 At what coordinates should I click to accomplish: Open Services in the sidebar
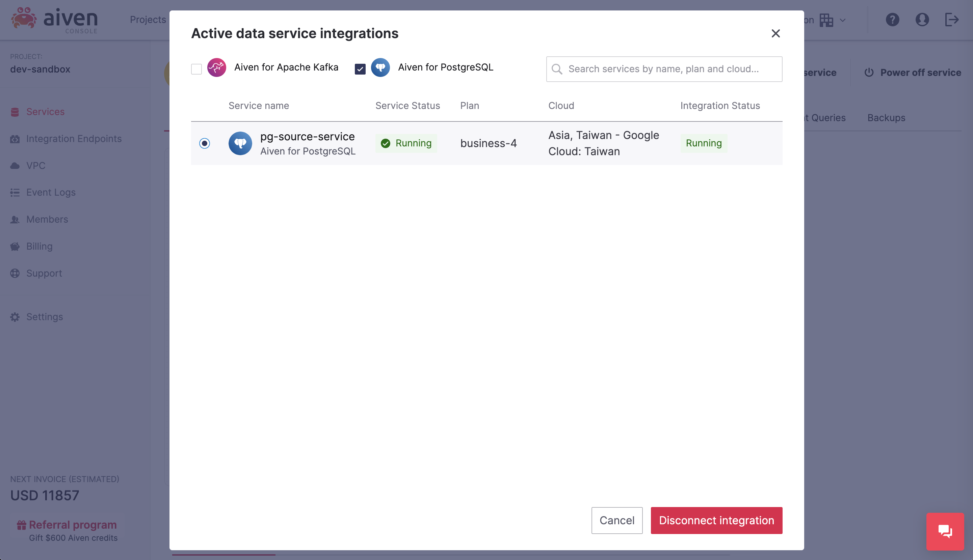point(46,112)
